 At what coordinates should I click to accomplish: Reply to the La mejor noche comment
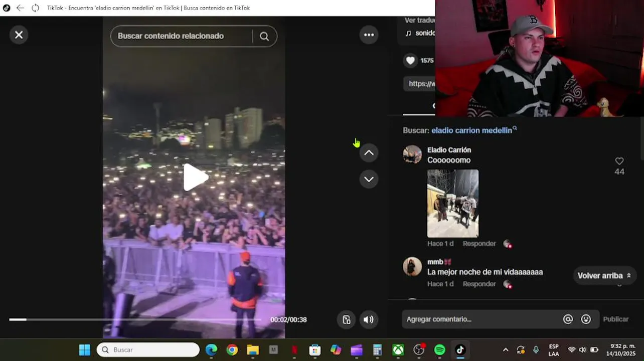pos(479,284)
